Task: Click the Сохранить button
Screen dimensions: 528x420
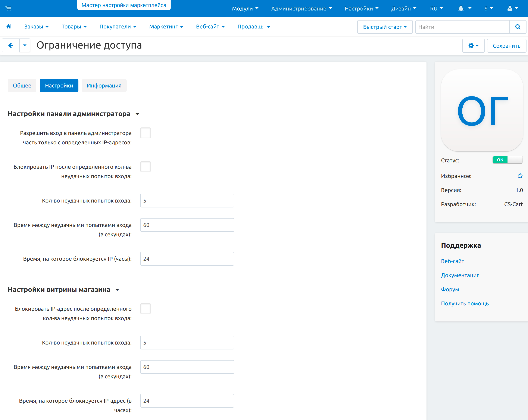Action: click(x=506, y=46)
